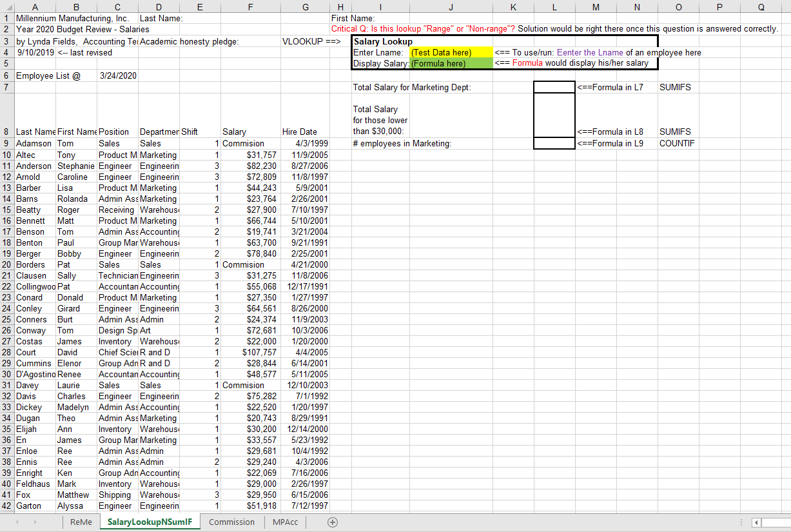Click 'Academic honesty pledge:' cell
Image resolution: width=791 pixels, height=532 pixels.
[x=189, y=41]
